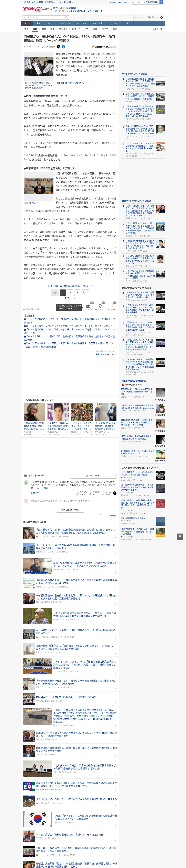Click the Yahoo! JAPAN News logo
The image size is (186, 868).
37,9
